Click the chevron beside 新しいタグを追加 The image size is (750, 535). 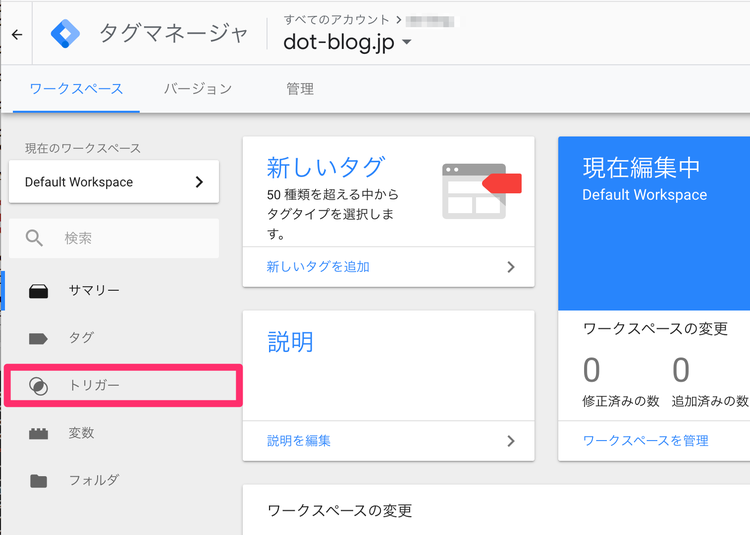511,267
